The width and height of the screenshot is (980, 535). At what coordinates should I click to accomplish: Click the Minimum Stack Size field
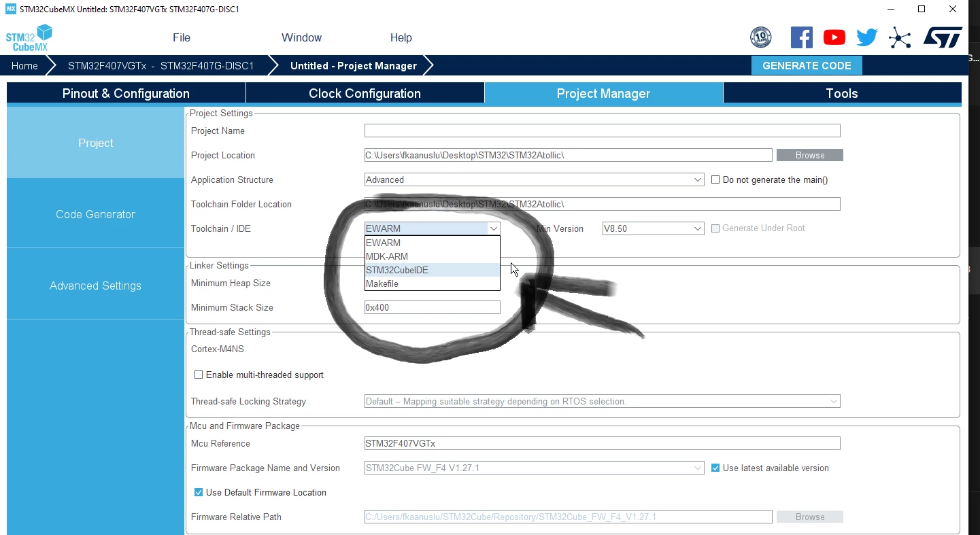[433, 307]
